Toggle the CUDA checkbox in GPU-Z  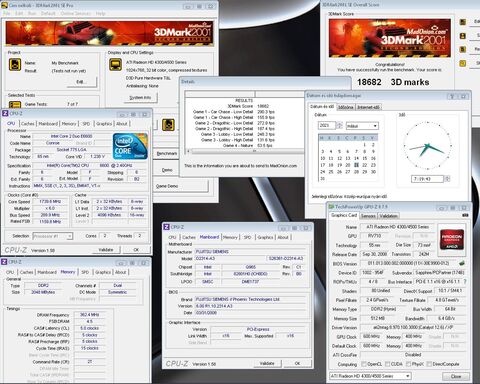point(387,364)
